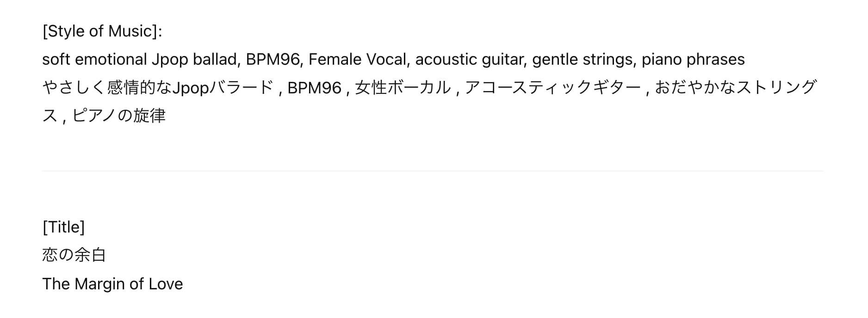Click the title "The Margin of Love"

click(x=112, y=284)
